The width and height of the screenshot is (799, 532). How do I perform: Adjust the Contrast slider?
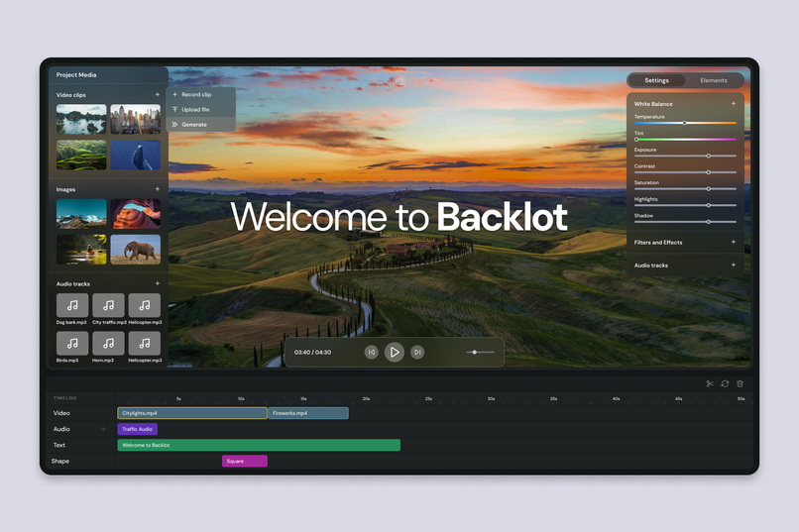coord(685,172)
